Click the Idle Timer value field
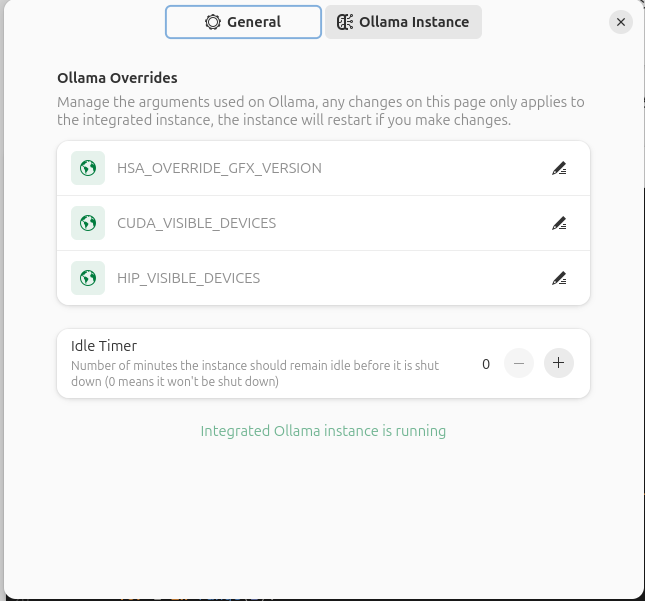This screenshot has height=601, width=645. click(x=486, y=364)
